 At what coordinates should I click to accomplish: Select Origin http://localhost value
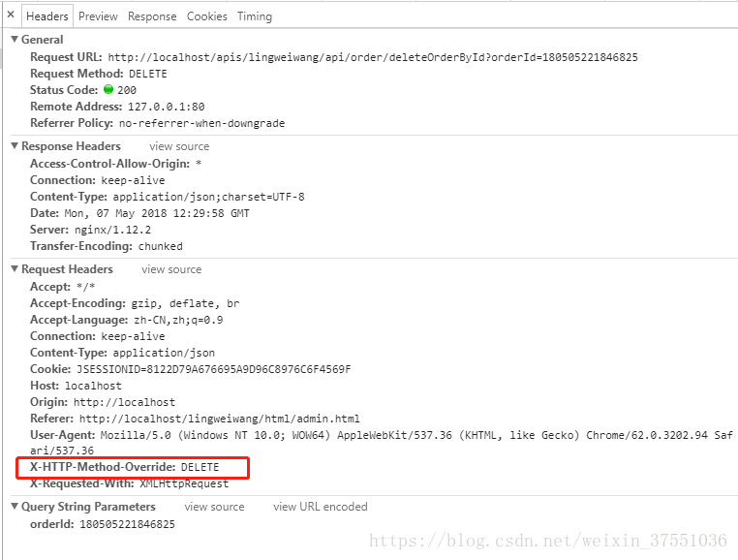tap(124, 402)
